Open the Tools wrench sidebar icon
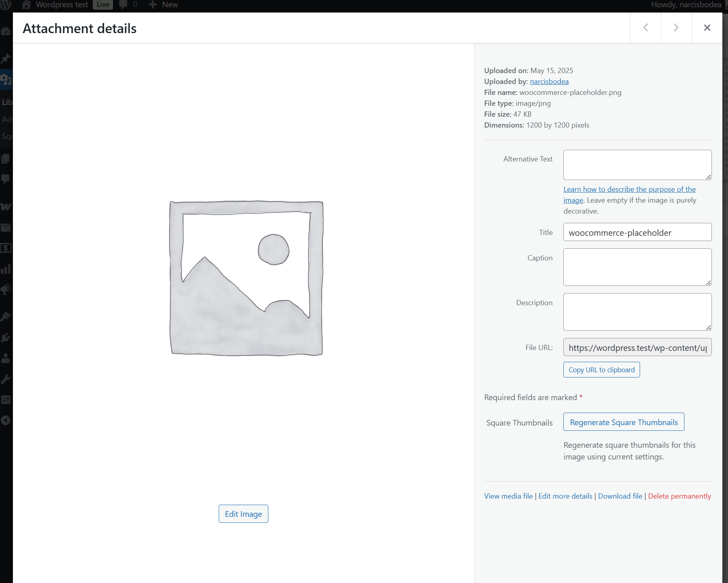This screenshot has width=728, height=583. 6,379
